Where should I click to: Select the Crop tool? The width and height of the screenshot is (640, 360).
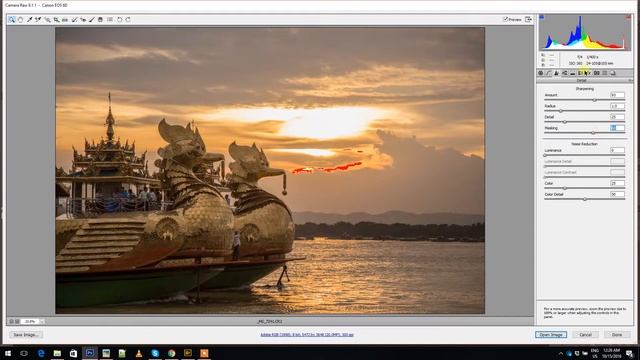pos(56,20)
